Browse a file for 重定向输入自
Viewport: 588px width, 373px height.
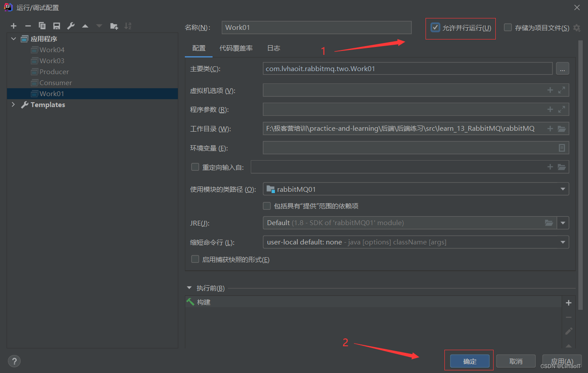[x=562, y=167]
